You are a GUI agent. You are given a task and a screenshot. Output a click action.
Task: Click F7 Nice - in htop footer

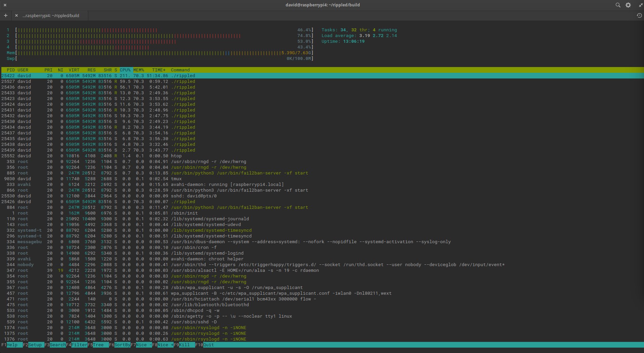click(141, 345)
